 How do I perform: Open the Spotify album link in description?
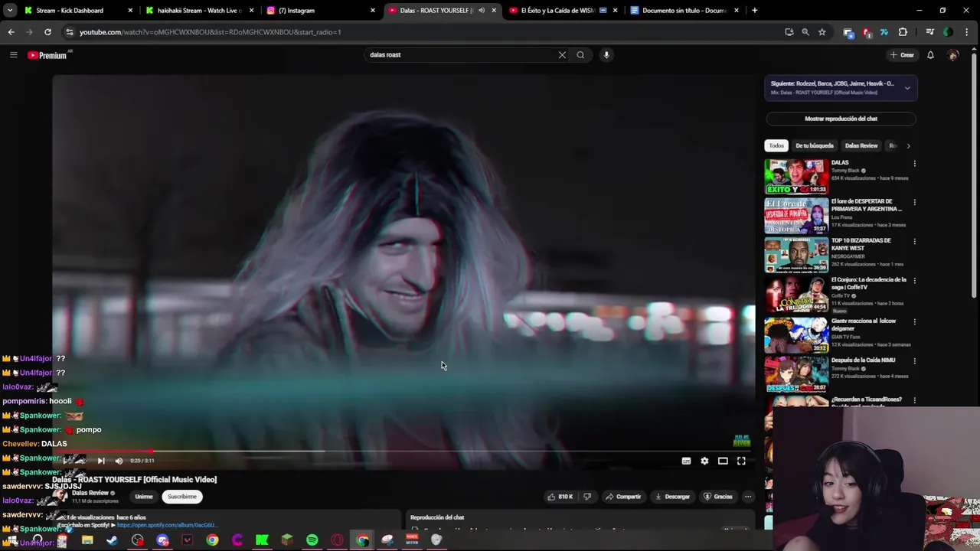click(x=167, y=526)
